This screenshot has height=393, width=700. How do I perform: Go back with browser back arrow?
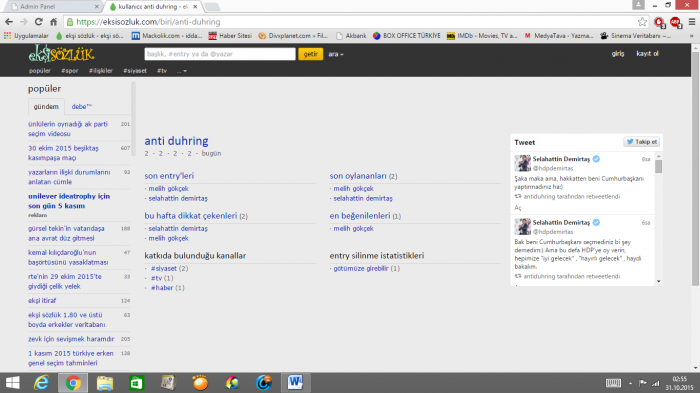point(9,21)
